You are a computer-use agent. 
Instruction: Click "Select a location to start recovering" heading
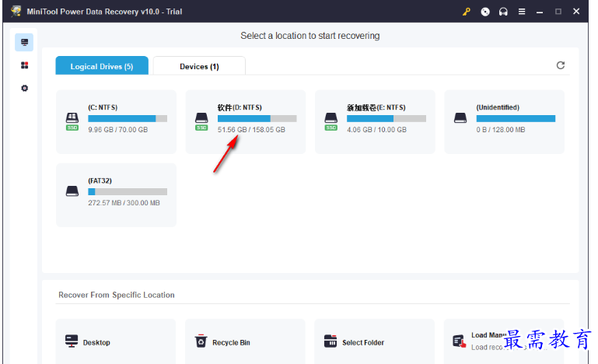310,36
